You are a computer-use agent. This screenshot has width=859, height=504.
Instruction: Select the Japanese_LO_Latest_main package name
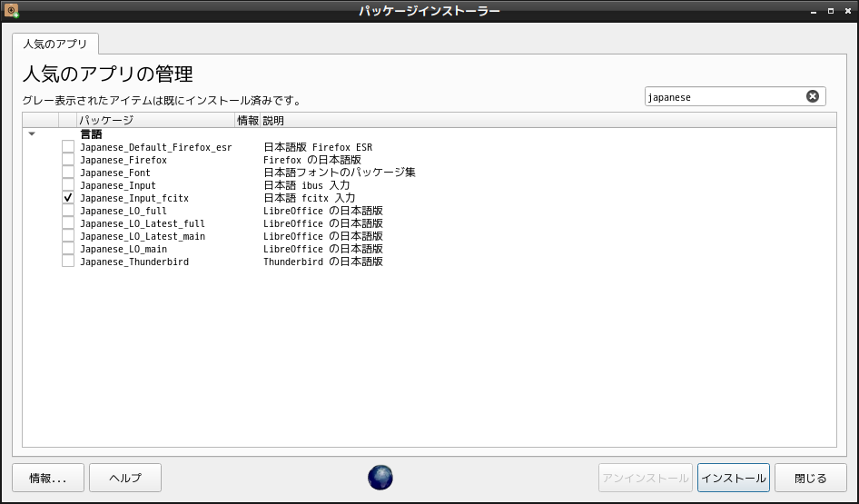click(x=143, y=237)
